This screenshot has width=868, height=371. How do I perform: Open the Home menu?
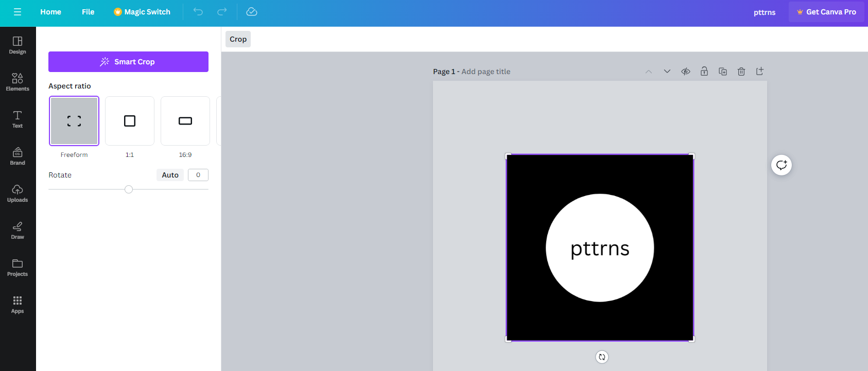[x=51, y=12]
